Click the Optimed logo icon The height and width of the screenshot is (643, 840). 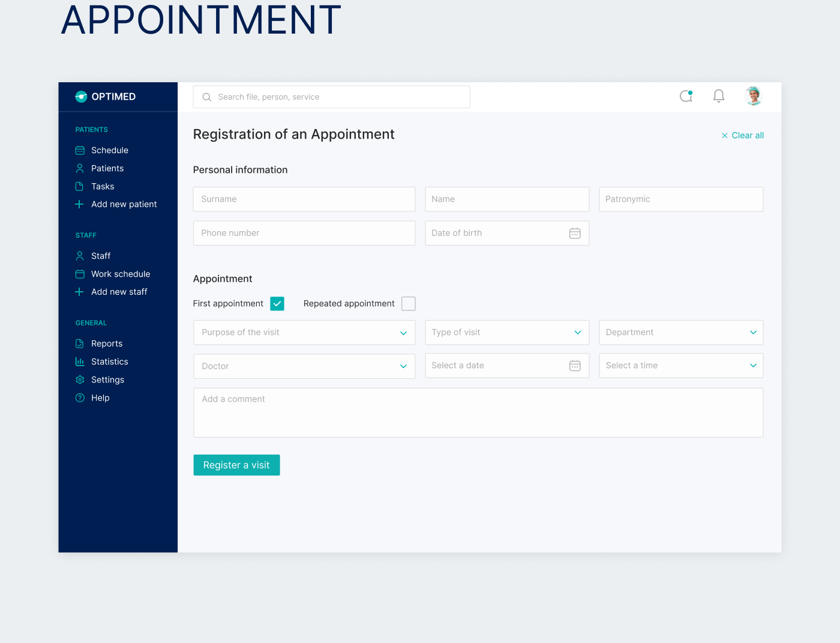(81, 97)
